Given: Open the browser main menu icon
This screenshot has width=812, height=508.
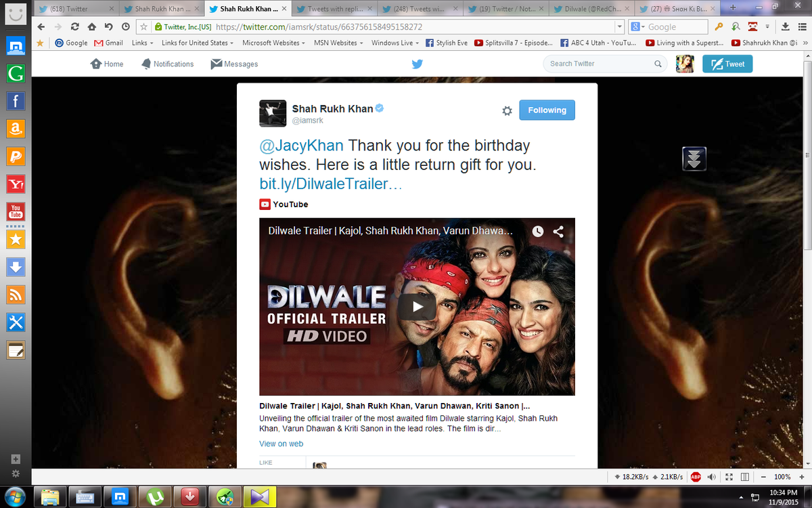Looking at the screenshot, I should [x=802, y=27].
